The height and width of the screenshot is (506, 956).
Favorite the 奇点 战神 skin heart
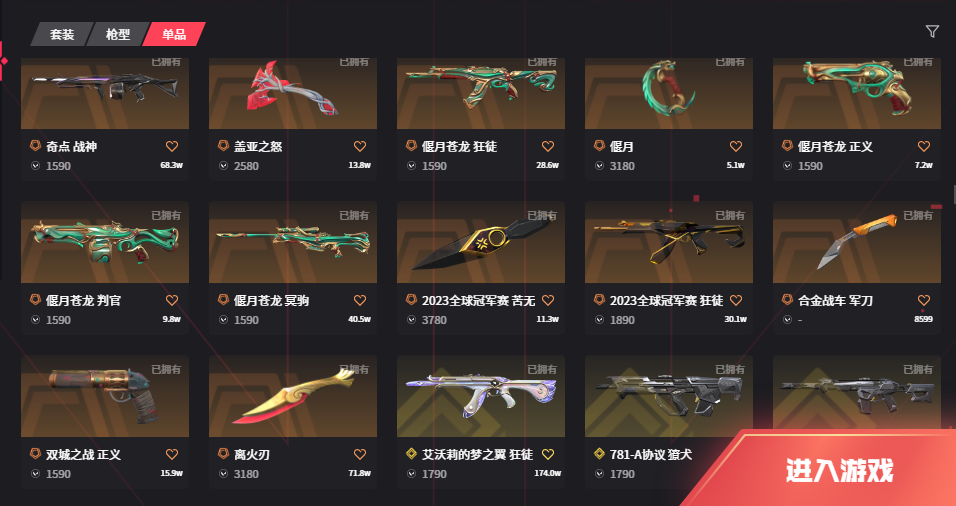pos(172,146)
